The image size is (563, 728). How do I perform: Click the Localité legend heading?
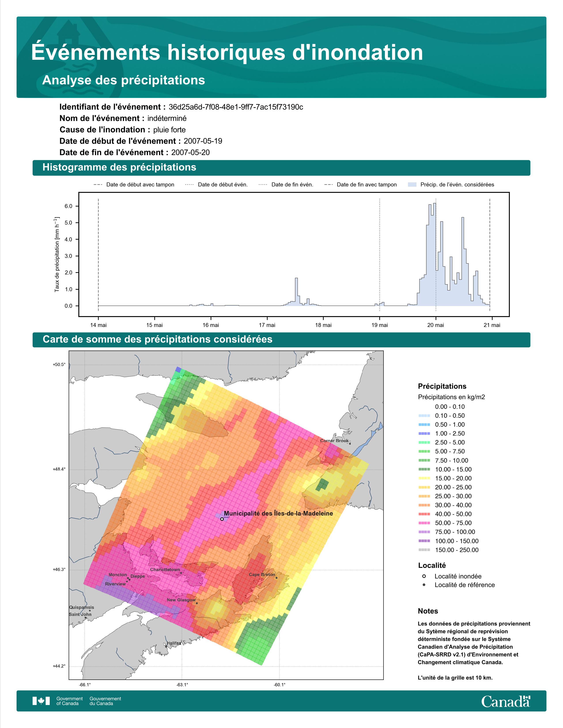432,565
